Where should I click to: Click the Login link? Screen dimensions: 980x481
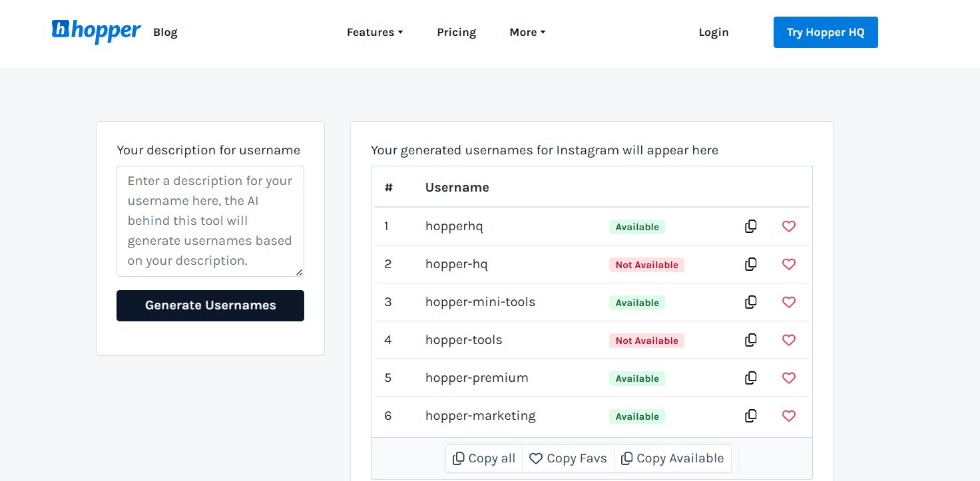pyautogui.click(x=714, y=32)
